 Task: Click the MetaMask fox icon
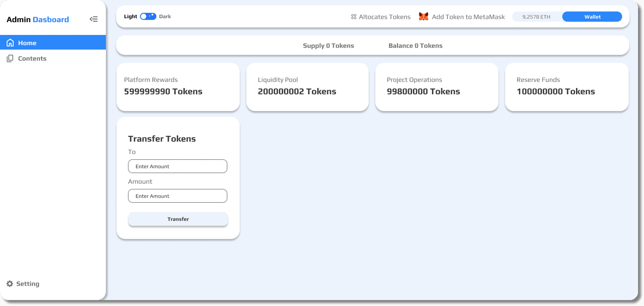pyautogui.click(x=423, y=17)
